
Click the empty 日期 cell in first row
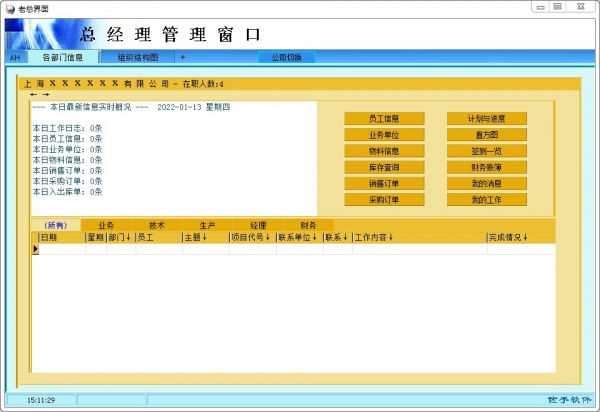(x=62, y=249)
